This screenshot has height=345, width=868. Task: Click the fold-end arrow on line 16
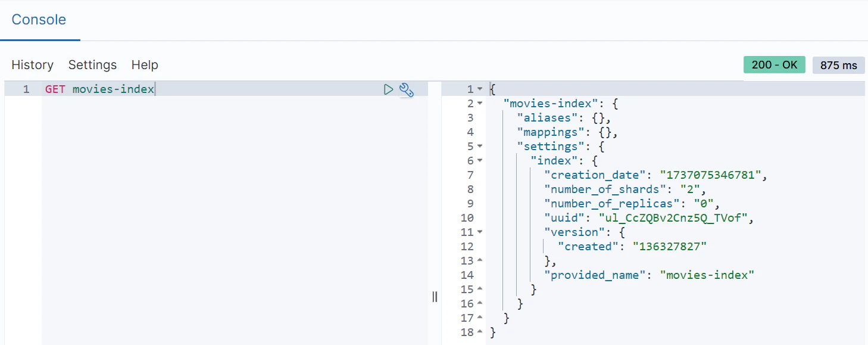point(480,304)
